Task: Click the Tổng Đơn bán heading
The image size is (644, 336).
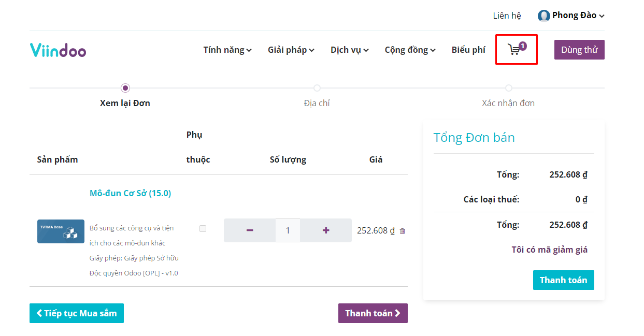Action: (x=474, y=137)
